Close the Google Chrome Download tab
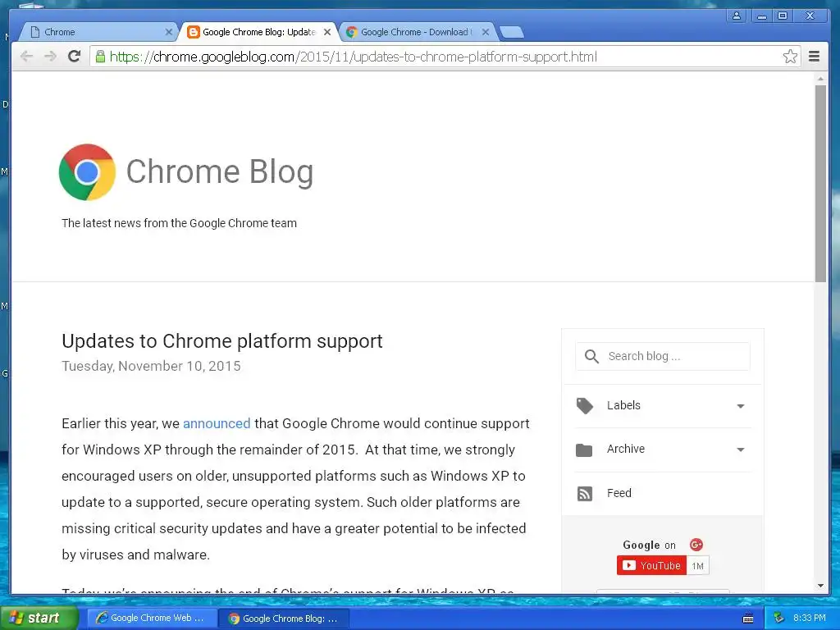 tap(486, 32)
